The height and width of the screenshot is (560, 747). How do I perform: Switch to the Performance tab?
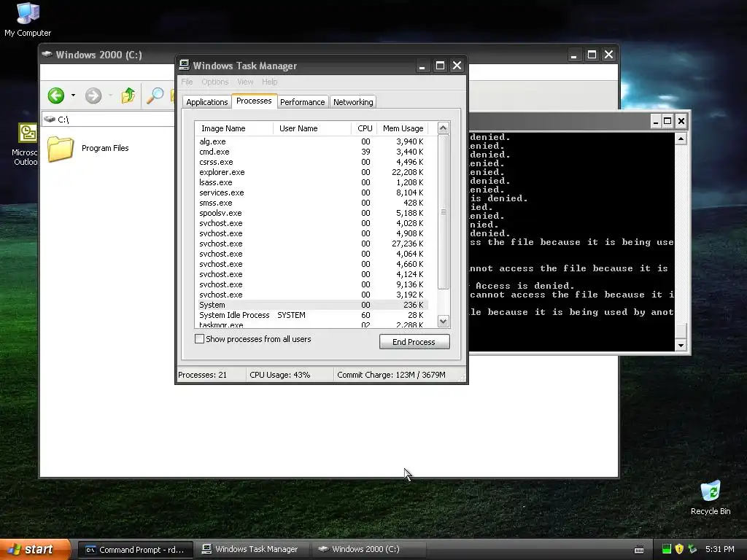(303, 102)
